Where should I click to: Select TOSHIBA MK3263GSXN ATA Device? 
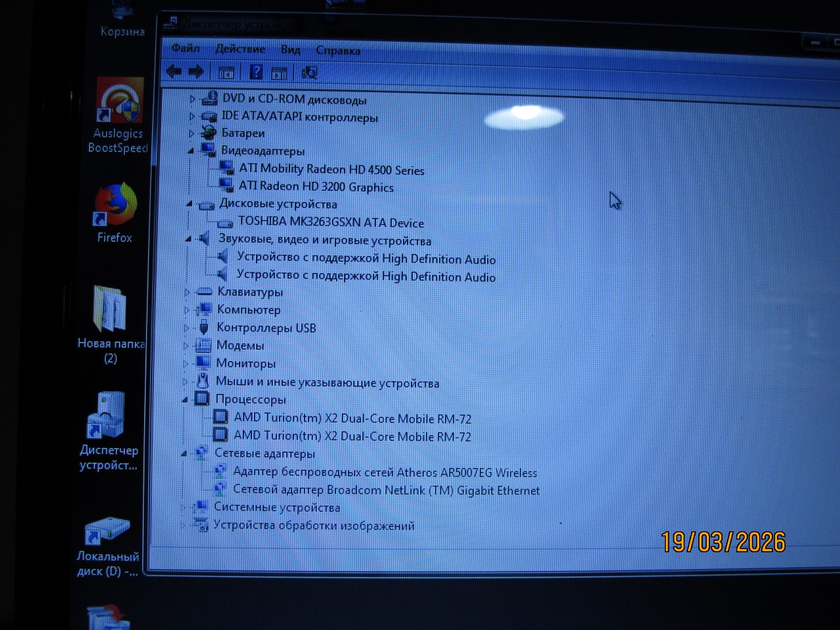(x=331, y=222)
